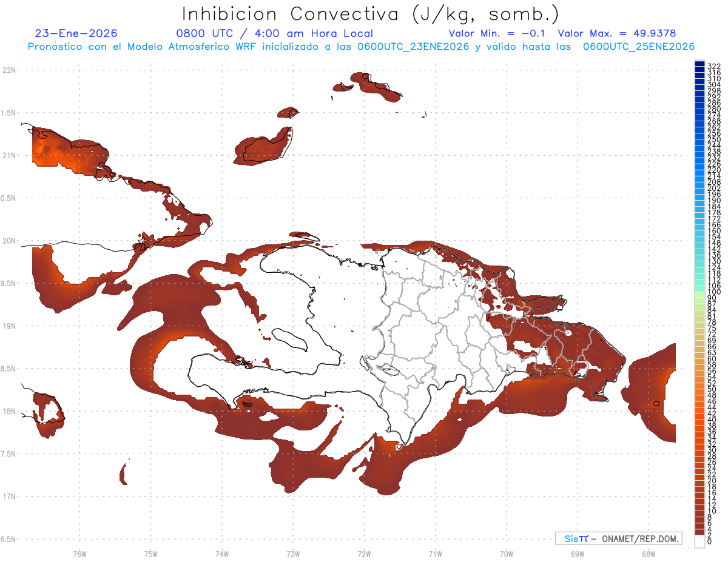Viewport: 728px width, 562px height.
Task: Click the '250' value on the color scale
Action: [714, 139]
